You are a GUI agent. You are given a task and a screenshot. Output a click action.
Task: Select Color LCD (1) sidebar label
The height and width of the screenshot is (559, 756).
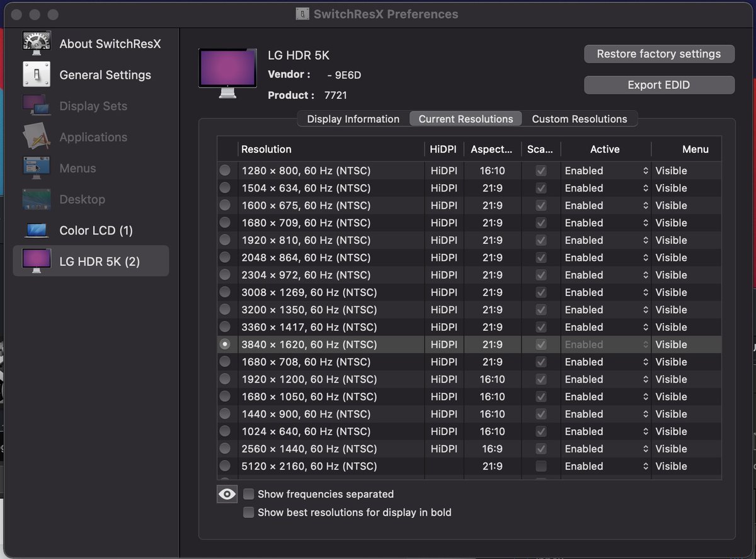click(x=96, y=231)
